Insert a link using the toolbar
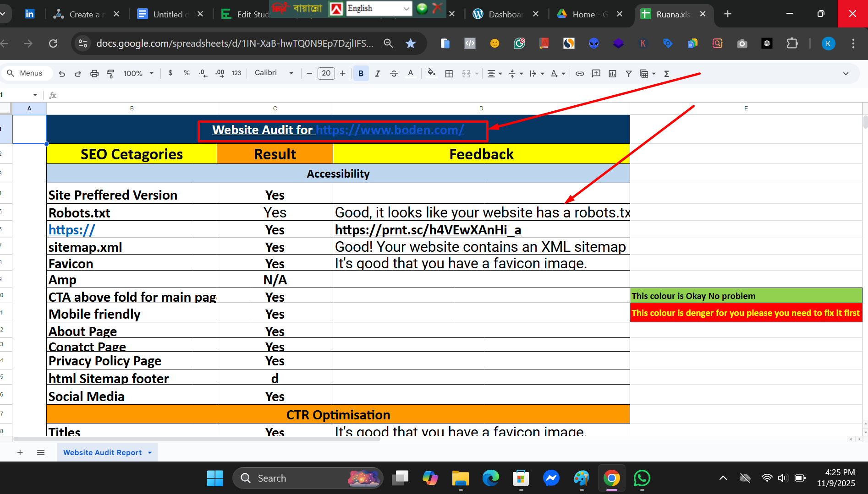The width and height of the screenshot is (868, 494). tap(579, 73)
